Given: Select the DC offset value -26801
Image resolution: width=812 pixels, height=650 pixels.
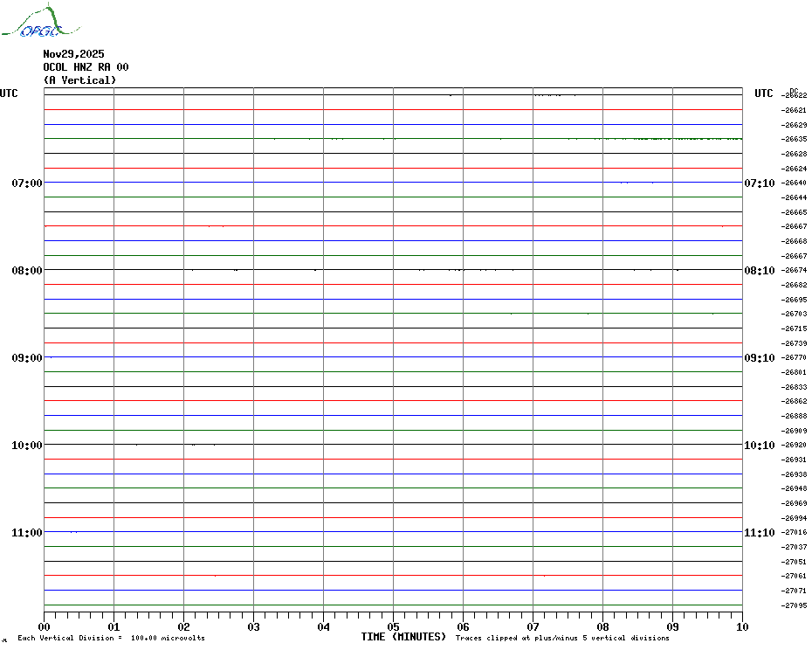Looking at the screenshot, I should click(x=794, y=372).
